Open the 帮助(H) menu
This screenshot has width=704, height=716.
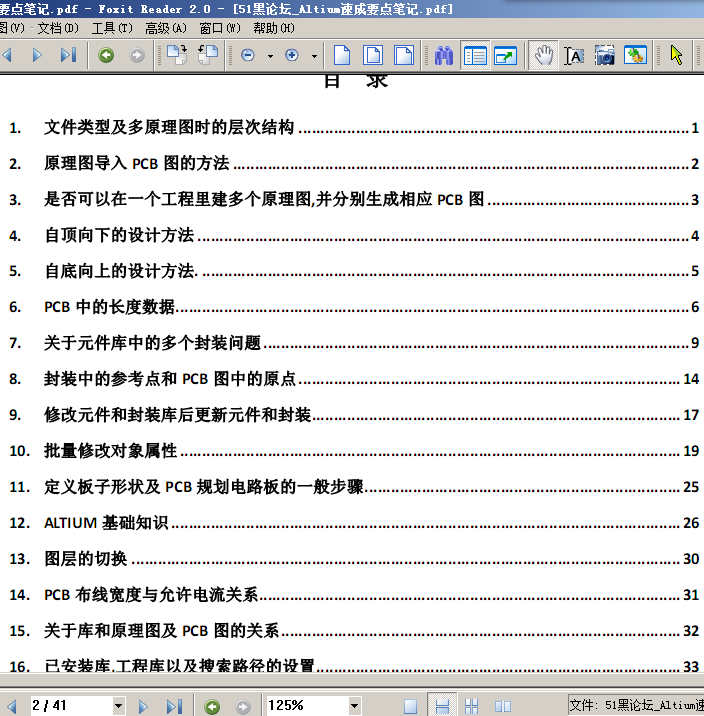click(x=273, y=28)
